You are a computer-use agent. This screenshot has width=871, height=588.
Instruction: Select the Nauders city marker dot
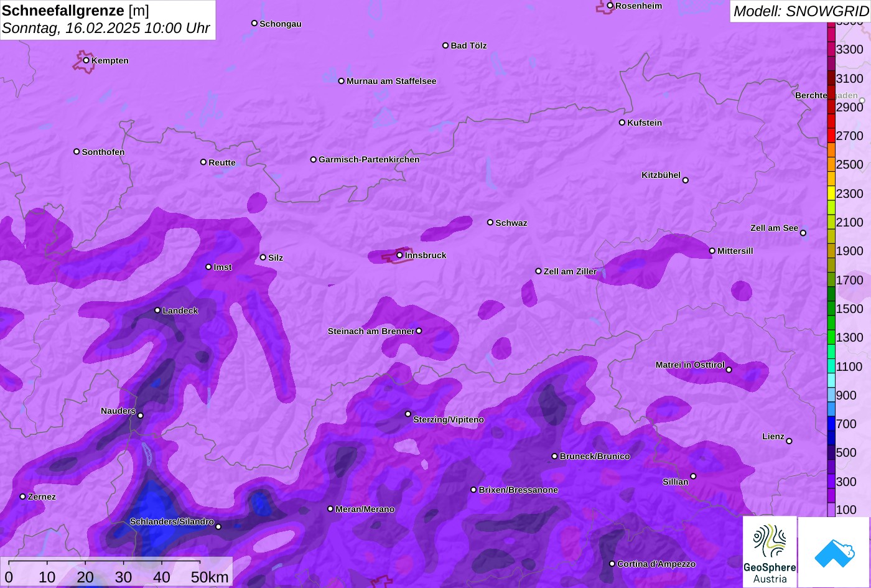(x=141, y=416)
